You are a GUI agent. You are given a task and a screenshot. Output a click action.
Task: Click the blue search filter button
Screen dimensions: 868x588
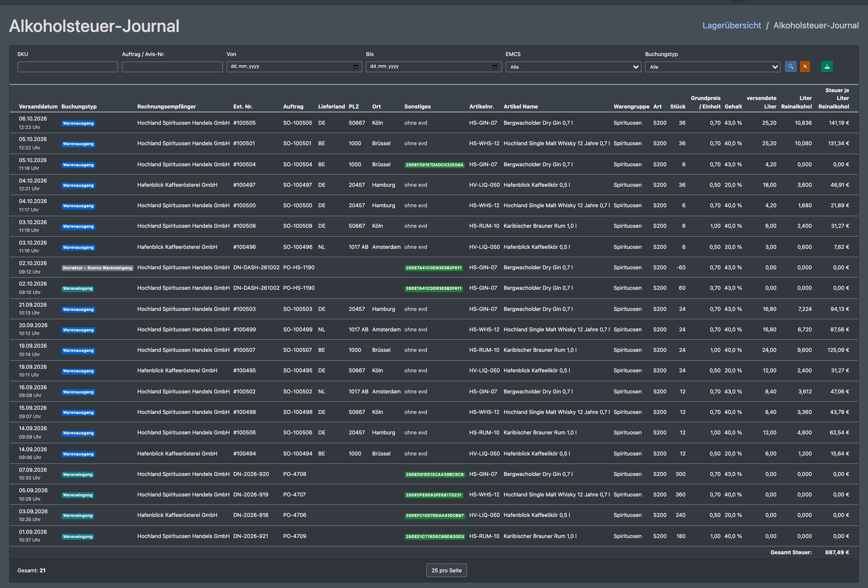click(x=790, y=67)
